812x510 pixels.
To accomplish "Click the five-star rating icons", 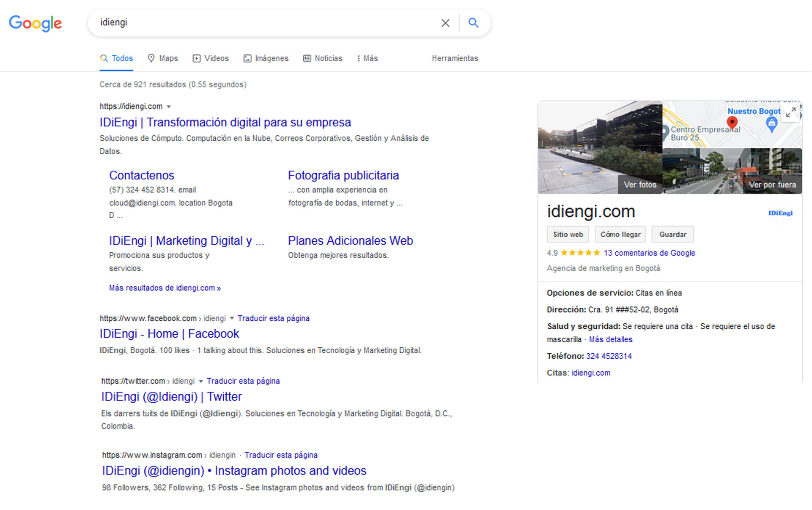I will coord(580,253).
